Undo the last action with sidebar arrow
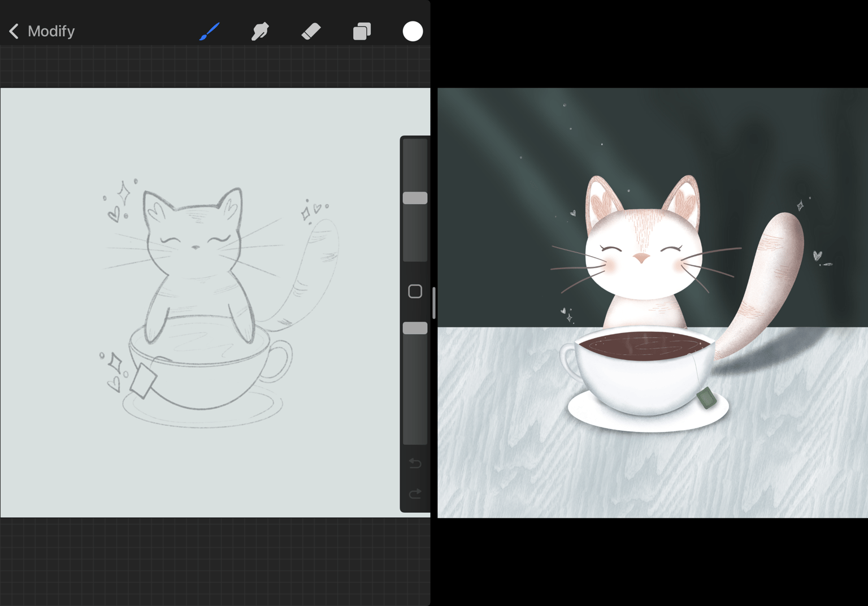This screenshot has width=868, height=606. click(415, 464)
